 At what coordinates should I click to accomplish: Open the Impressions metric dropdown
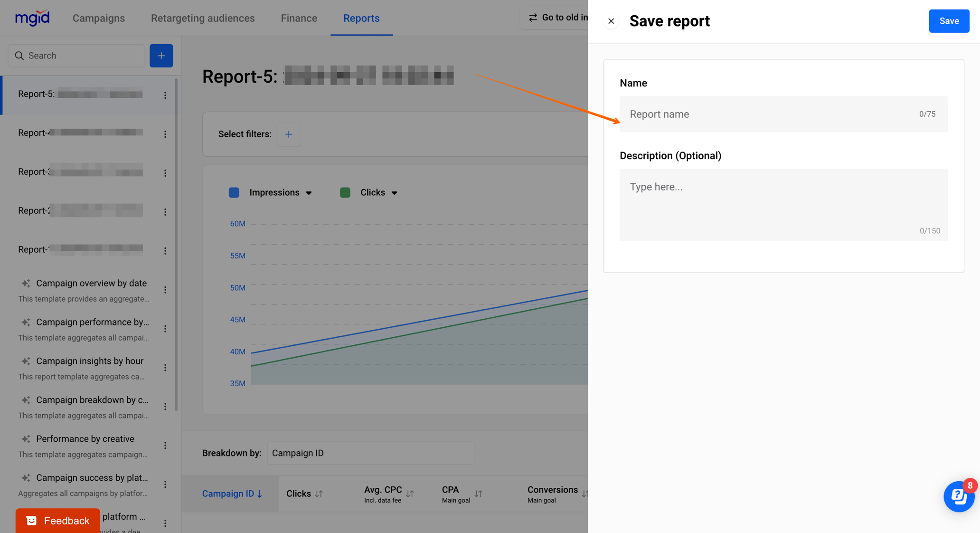tap(309, 193)
